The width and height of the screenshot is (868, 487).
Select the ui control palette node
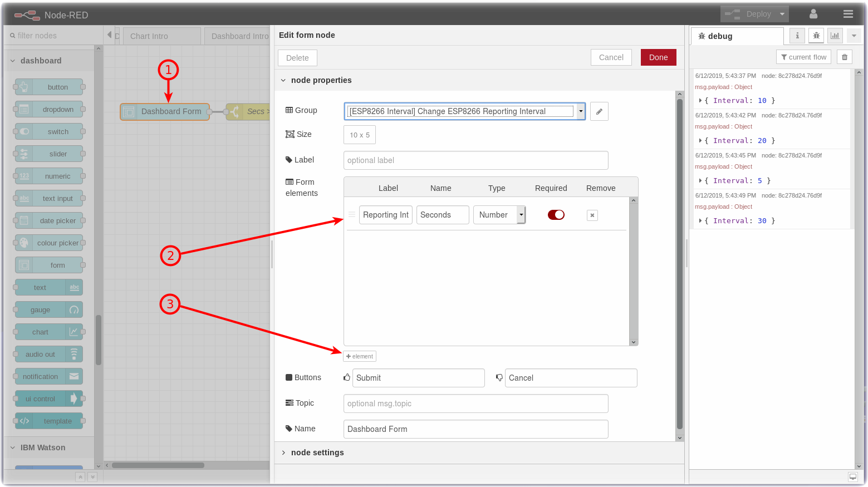49,399
